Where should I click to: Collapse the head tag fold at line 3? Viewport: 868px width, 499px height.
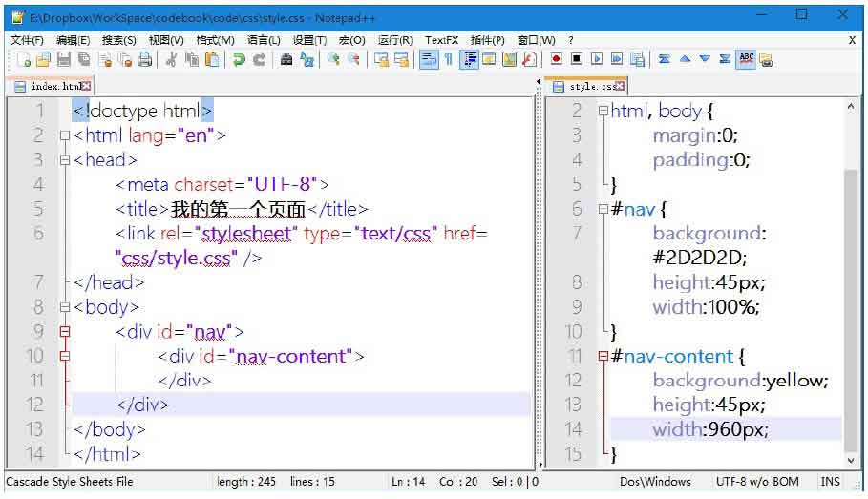coord(65,160)
